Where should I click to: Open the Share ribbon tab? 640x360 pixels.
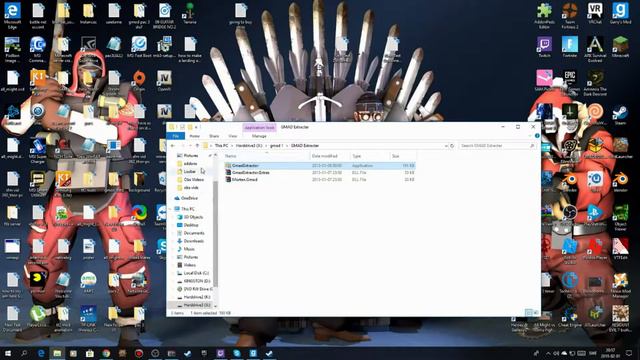tap(214, 136)
